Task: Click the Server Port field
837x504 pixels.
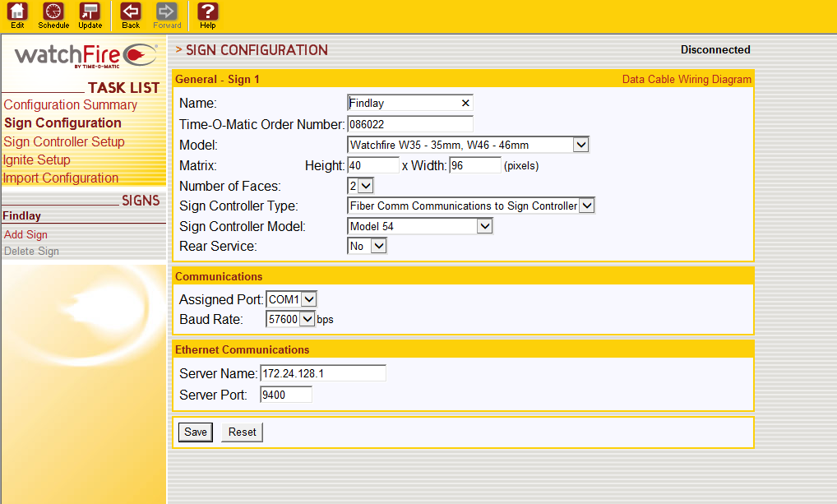Action: [x=286, y=395]
